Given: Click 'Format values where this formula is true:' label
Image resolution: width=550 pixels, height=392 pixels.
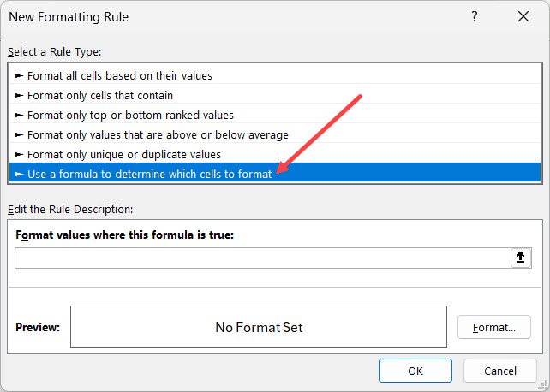Looking at the screenshot, I should click(124, 235).
